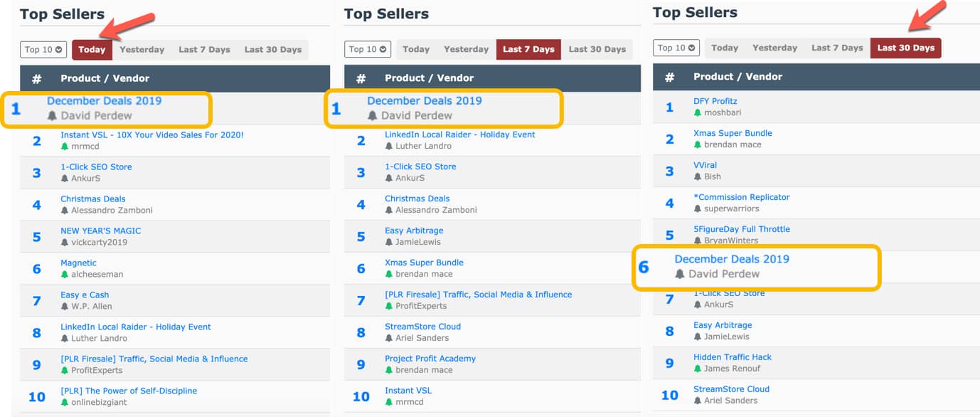980x417 pixels.
Task: Click the rank number 10 beside Instant VSL
Action: click(x=361, y=396)
